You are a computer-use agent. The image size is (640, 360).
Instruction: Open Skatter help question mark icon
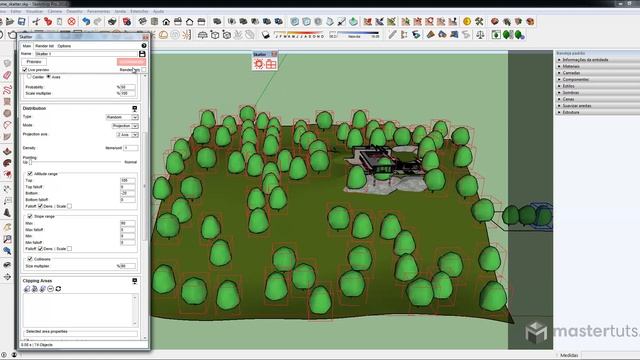click(x=144, y=46)
